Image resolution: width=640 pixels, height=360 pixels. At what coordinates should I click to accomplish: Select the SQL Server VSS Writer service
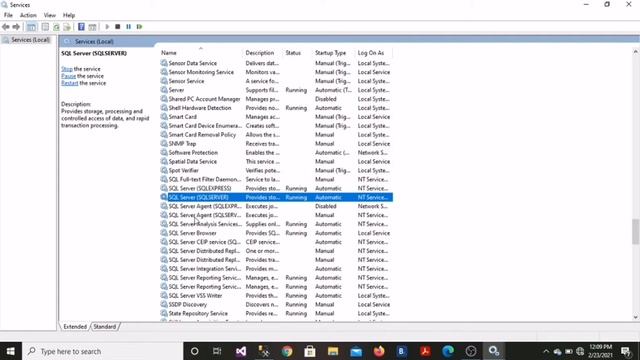coord(276,296)
